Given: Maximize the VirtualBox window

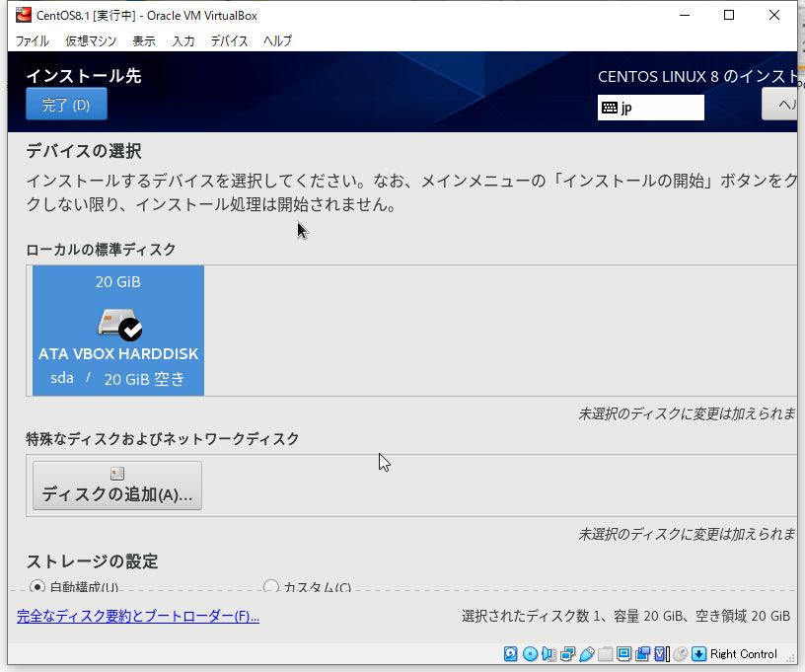Looking at the screenshot, I should pyautogui.click(x=729, y=15).
